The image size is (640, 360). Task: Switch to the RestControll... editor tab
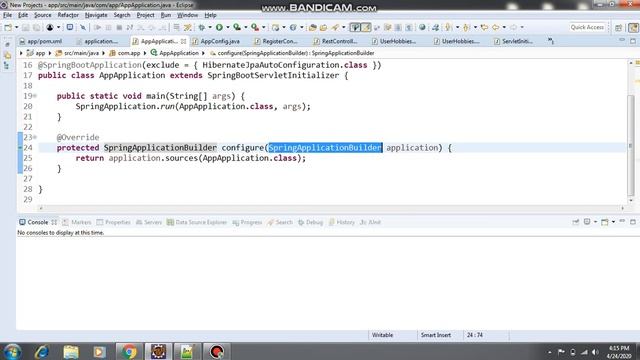pyautogui.click(x=336, y=41)
